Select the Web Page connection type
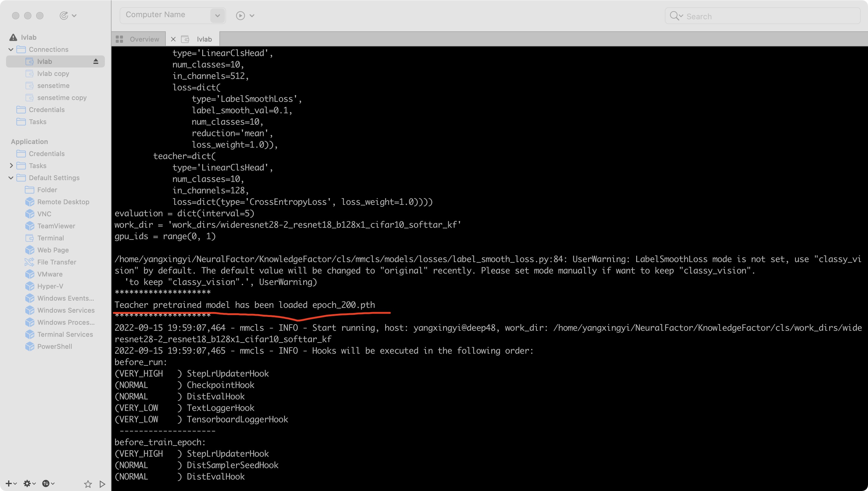Viewport: 868px width, 491px height. tap(52, 250)
